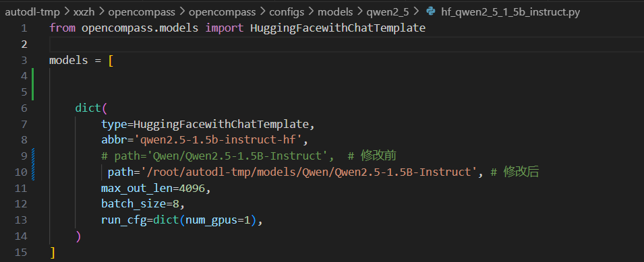
Task: Click line number 6 in gutter
Action: tap(24, 108)
